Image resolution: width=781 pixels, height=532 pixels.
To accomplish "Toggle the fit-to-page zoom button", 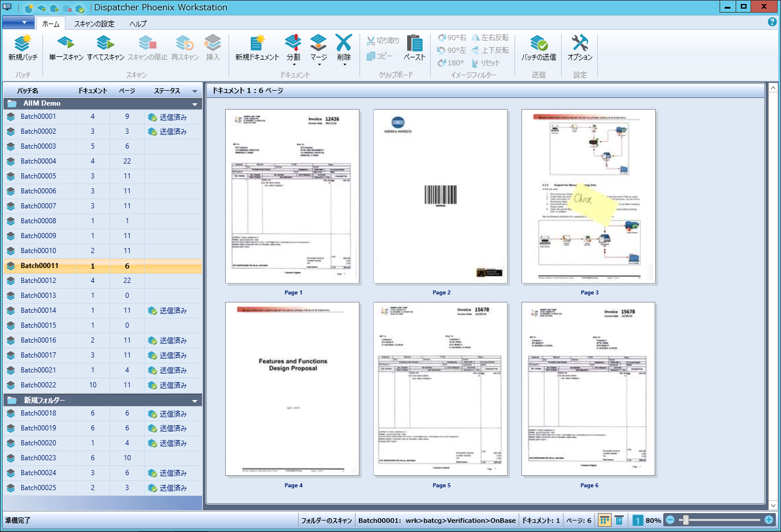I will point(637,520).
